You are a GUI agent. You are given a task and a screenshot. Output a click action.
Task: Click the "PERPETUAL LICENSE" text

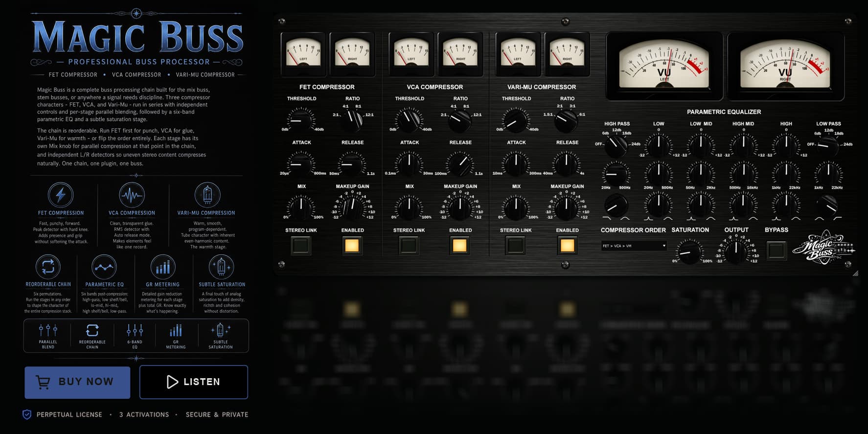pyautogui.click(x=69, y=414)
